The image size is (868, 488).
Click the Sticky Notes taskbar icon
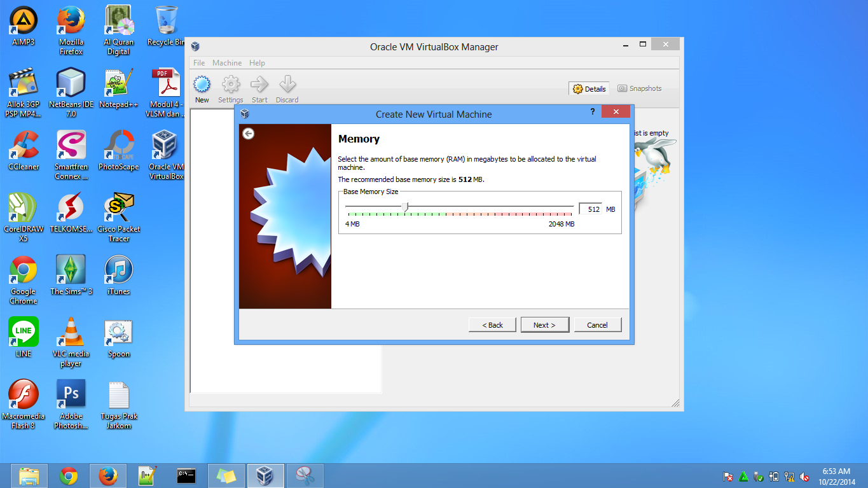coord(226,476)
